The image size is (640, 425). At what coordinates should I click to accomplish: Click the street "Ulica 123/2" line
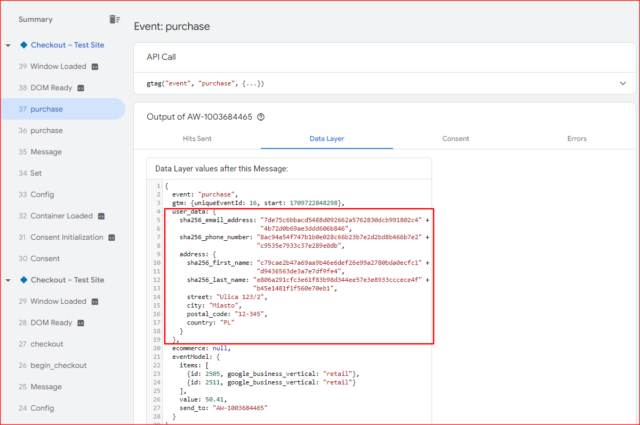[227, 297]
